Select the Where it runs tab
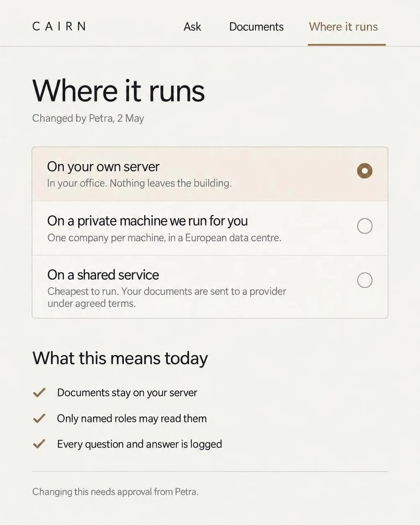The image size is (420, 525). [343, 27]
